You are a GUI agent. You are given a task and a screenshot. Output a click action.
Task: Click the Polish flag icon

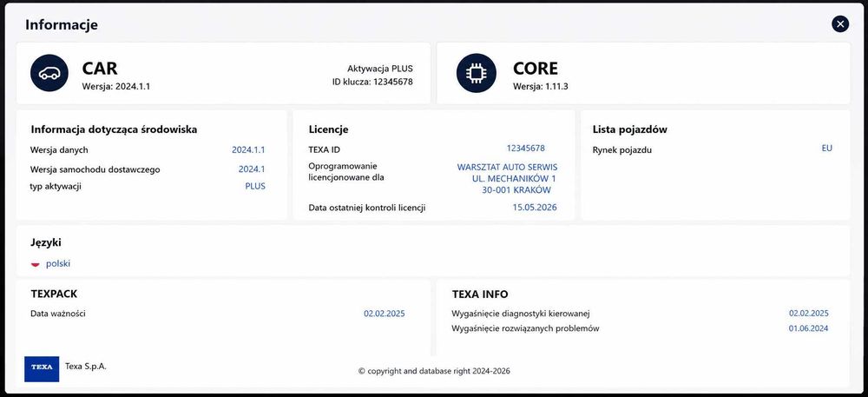coord(36,264)
